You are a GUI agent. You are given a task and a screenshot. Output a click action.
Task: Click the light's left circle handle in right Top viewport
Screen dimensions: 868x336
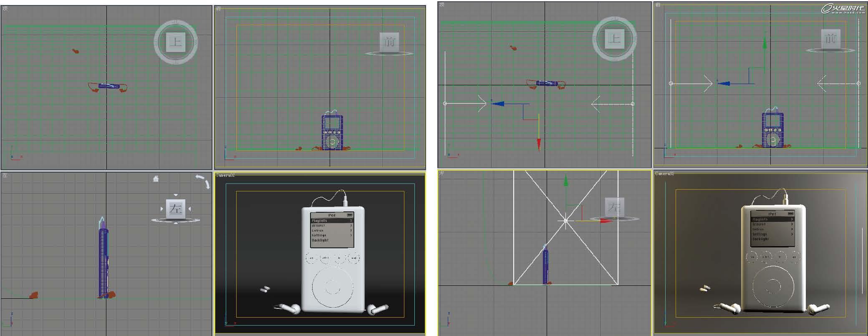pos(445,104)
